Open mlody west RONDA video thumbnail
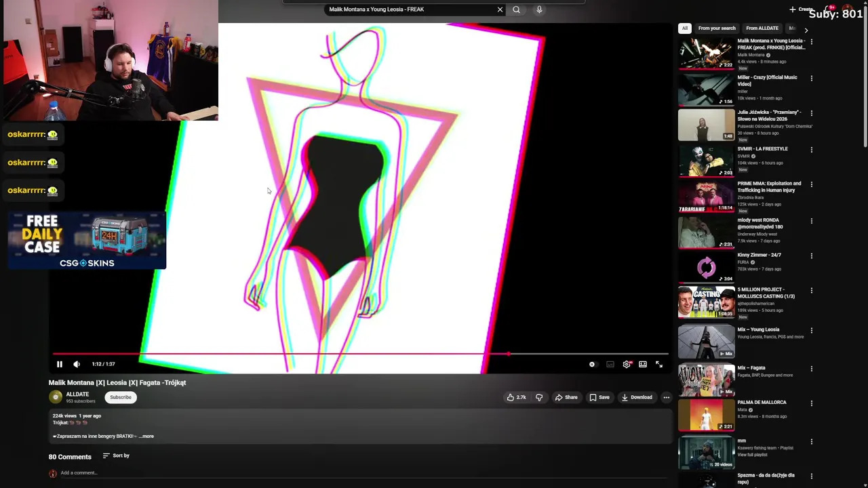This screenshot has width=868, height=488. 706,232
